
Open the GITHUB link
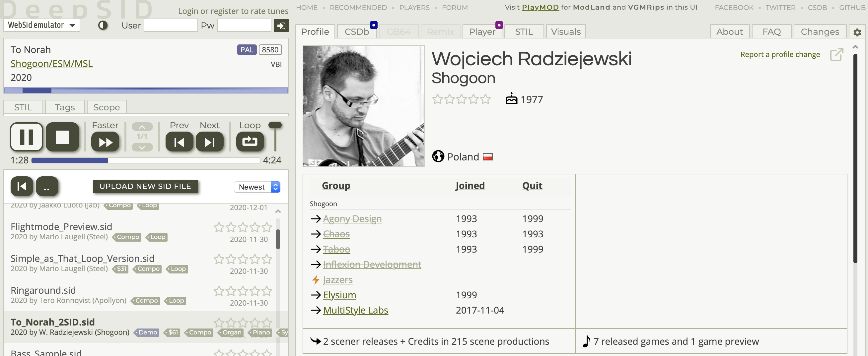click(852, 7)
